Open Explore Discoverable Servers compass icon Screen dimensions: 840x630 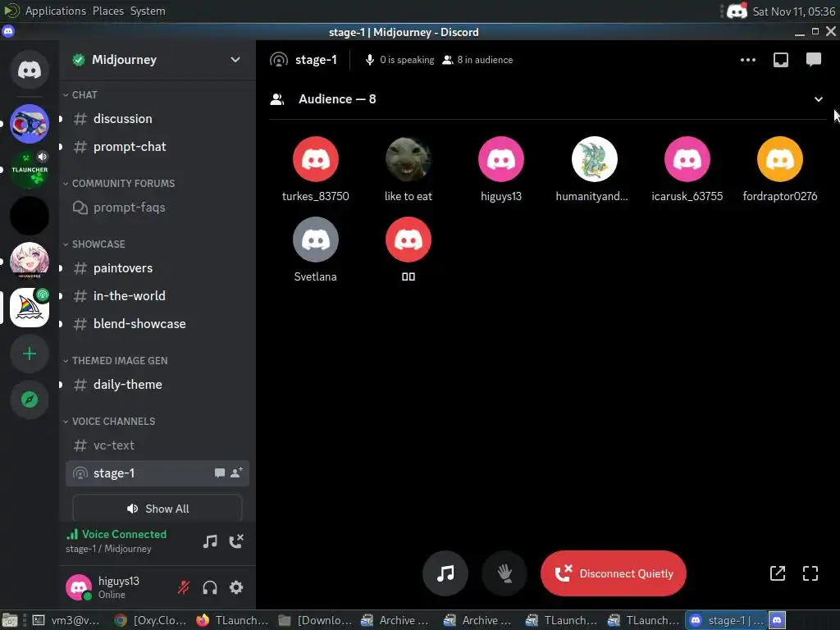[30, 399]
